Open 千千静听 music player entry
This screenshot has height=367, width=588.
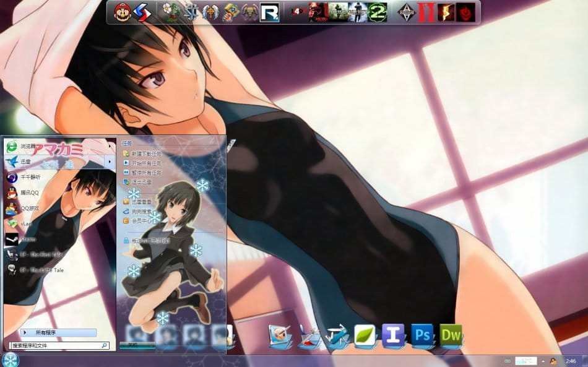(x=29, y=177)
